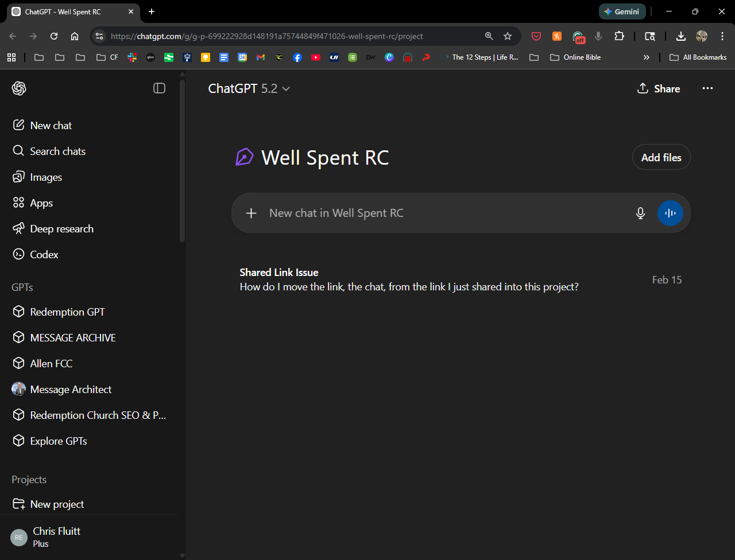Open Codex in the sidebar
Image resolution: width=735 pixels, height=560 pixels.
click(x=44, y=255)
